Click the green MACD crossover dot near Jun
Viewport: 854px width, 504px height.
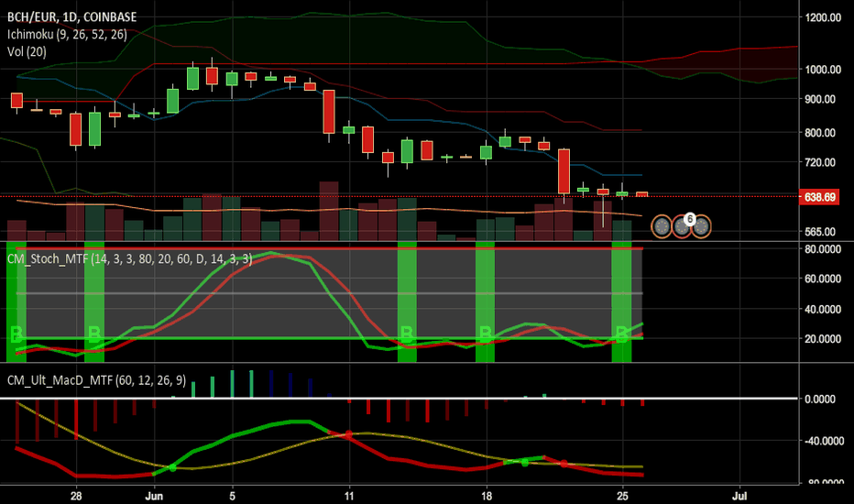pyautogui.click(x=172, y=467)
